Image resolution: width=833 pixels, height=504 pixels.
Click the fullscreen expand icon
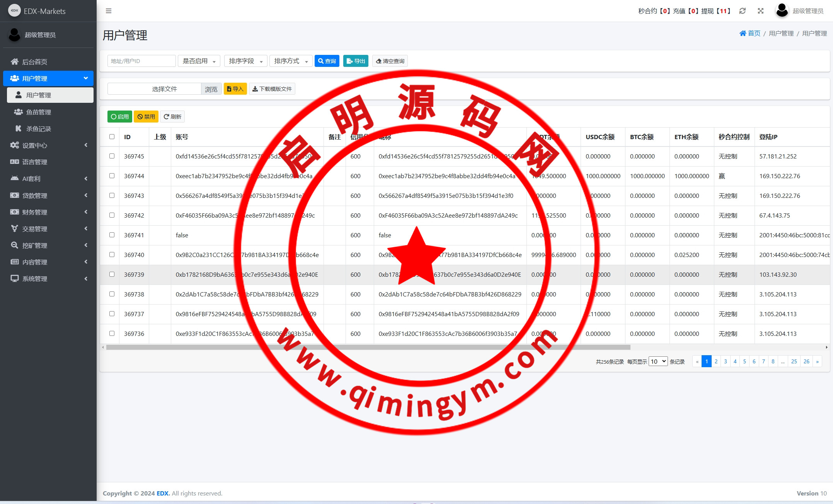pos(761,11)
